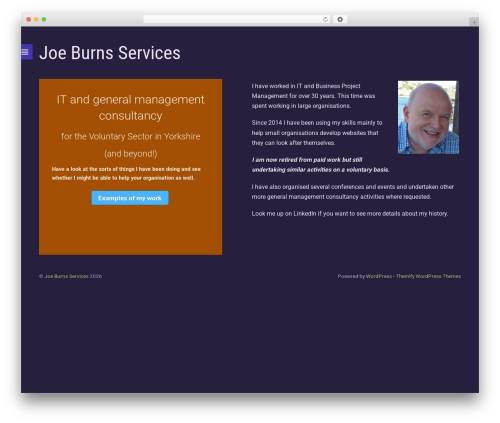Click the '(and beyond!)' text

(131, 154)
